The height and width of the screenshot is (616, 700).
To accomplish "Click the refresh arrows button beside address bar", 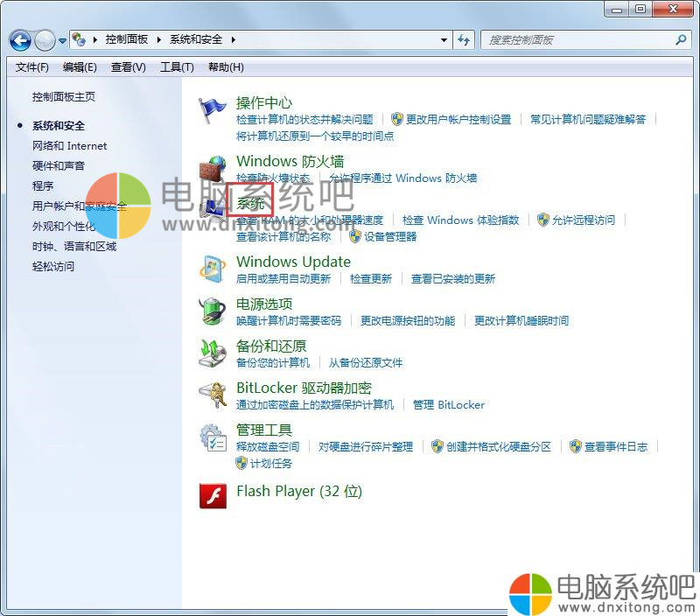I will (x=464, y=40).
